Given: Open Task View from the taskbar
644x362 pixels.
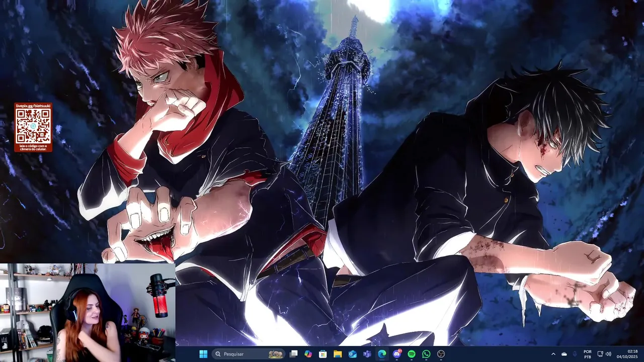Looking at the screenshot, I should [293, 354].
